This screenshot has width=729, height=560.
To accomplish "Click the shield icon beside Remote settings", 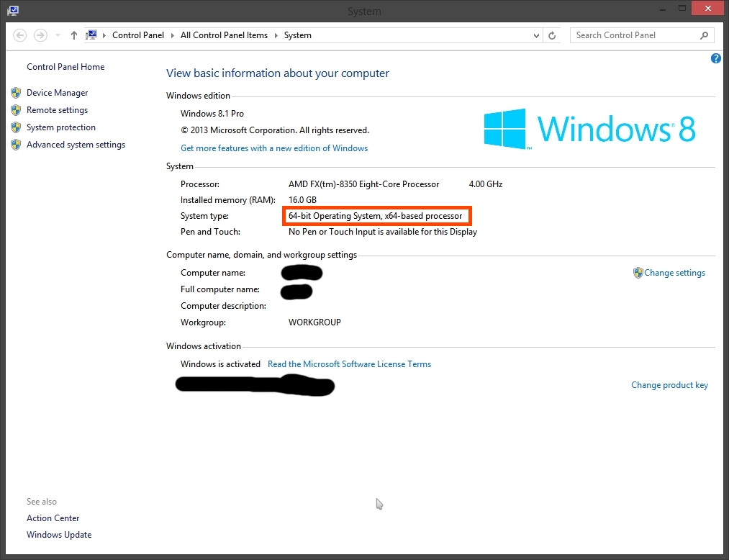I will coord(16,110).
